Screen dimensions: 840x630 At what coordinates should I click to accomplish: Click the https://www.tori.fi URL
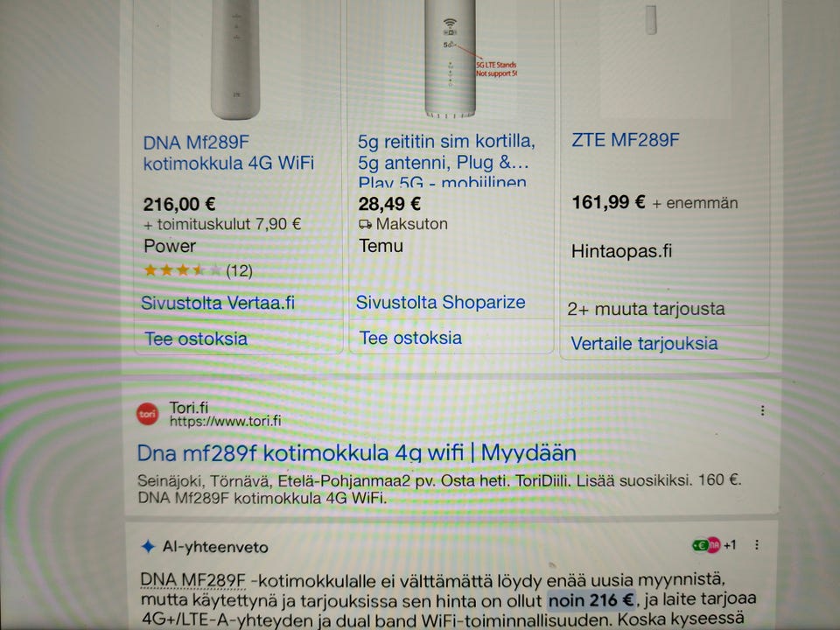tap(225, 421)
